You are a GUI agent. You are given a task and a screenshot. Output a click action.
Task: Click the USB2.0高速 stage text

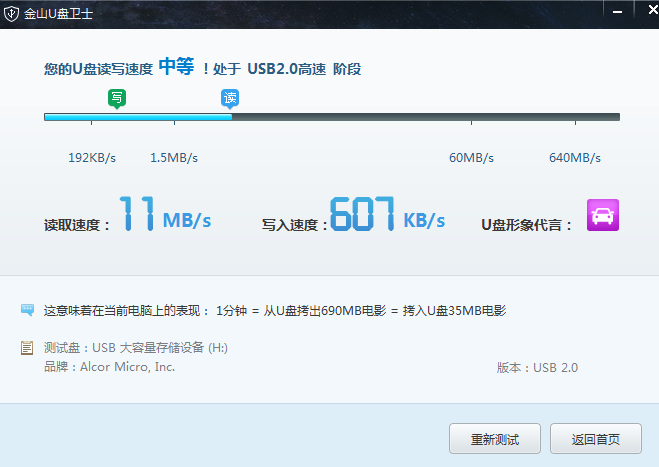[287, 69]
